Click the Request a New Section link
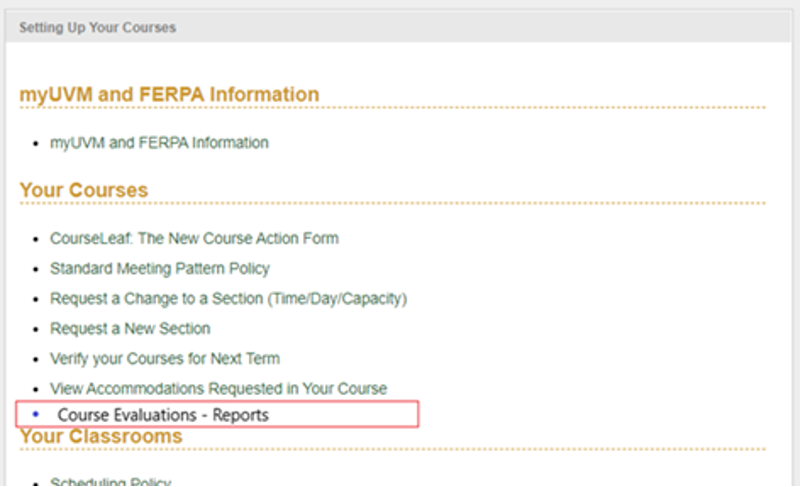 pyautogui.click(x=130, y=328)
